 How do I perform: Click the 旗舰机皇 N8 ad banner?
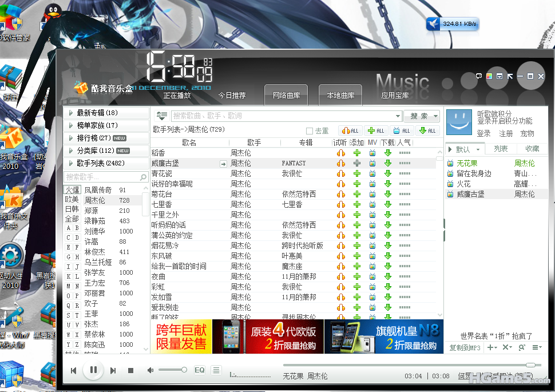point(384,336)
